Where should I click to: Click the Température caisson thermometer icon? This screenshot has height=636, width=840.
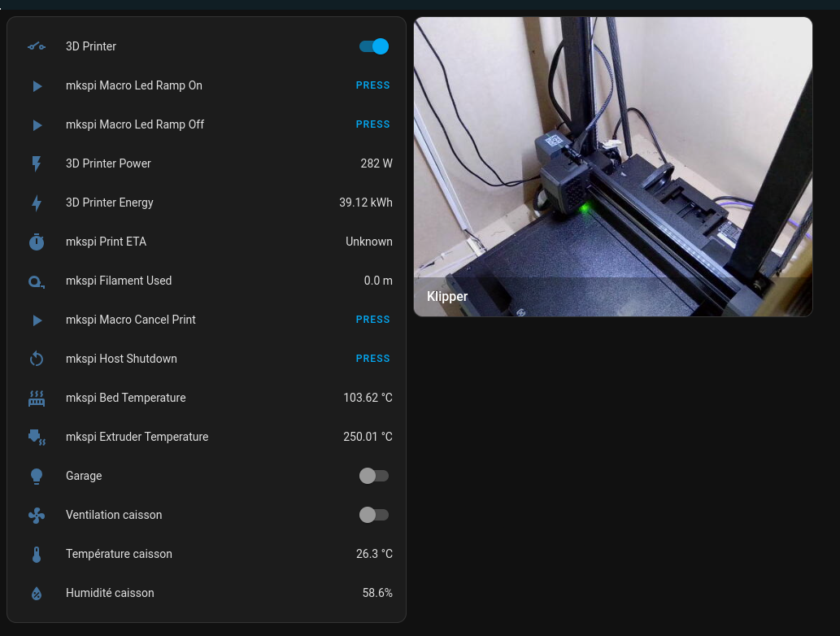point(37,555)
